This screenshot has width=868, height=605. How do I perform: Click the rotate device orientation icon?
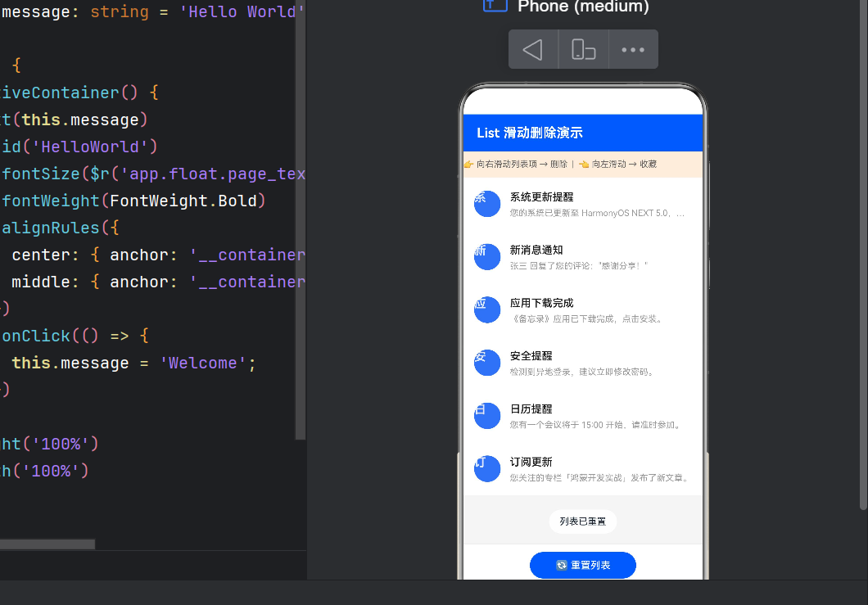point(584,50)
